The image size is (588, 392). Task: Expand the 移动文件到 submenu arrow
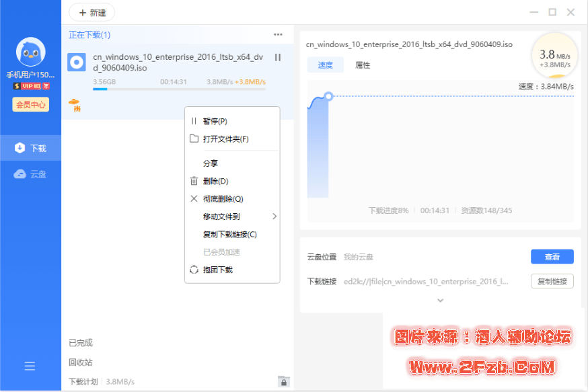[x=274, y=217]
